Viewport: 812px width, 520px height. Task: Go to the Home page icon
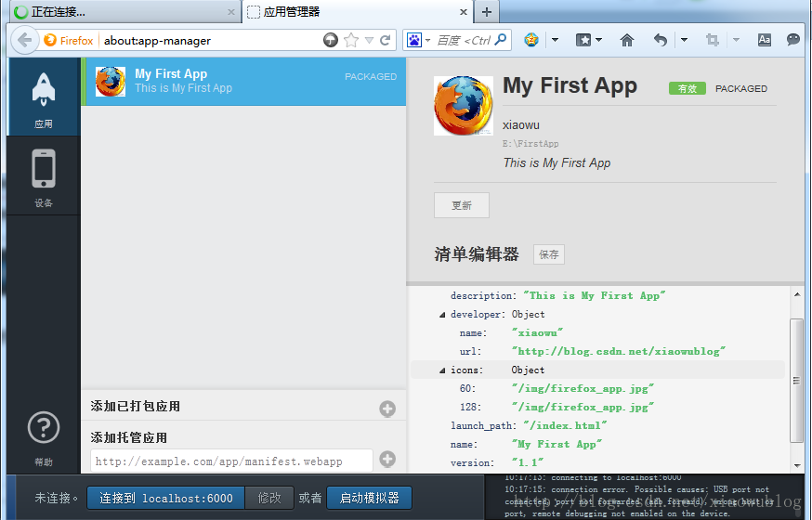point(626,40)
